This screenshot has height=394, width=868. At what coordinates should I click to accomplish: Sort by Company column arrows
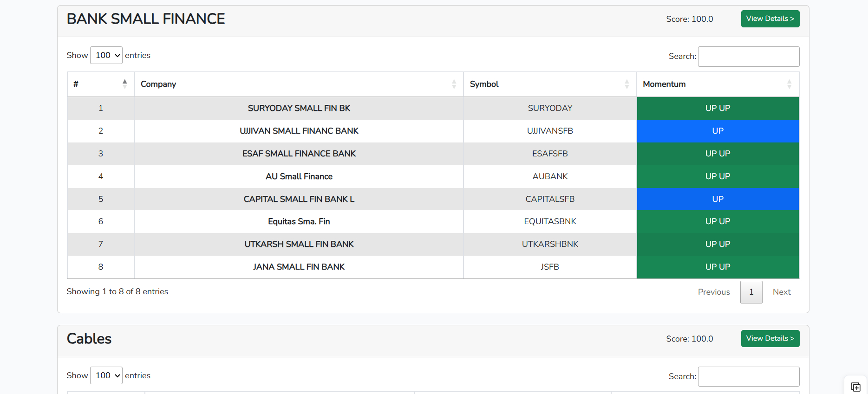click(x=454, y=84)
